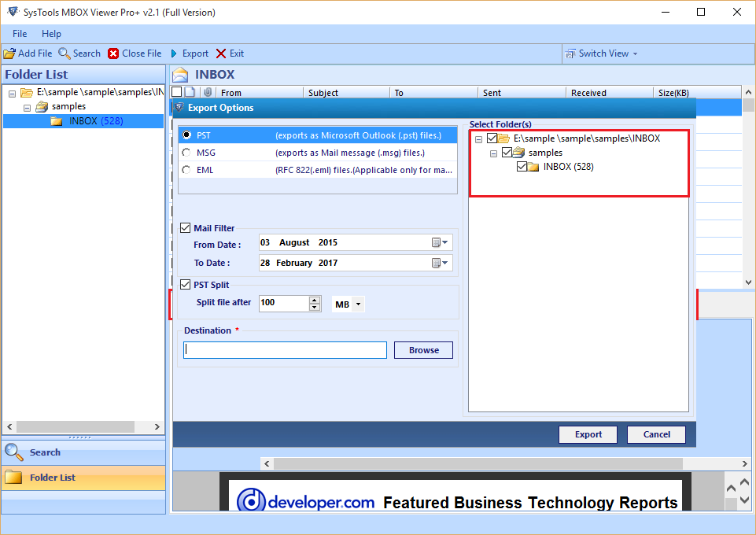The height and width of the screenshot is (535, 756).
Task: Toggle the select-all checkbox in mail list header
Action: [177, 92]
